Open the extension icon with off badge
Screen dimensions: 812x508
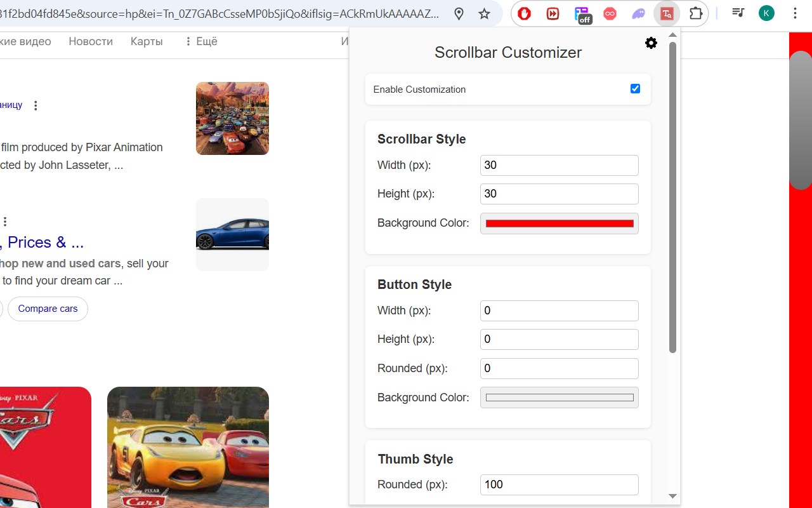coord(582,14)
